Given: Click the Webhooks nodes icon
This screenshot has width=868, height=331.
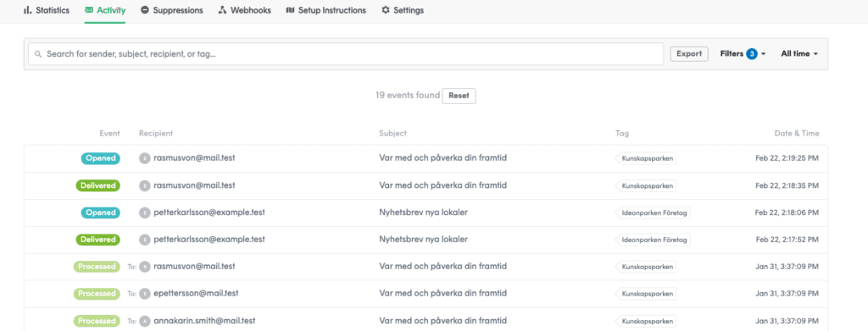Looking at the screenshot, I should (223, 10).
